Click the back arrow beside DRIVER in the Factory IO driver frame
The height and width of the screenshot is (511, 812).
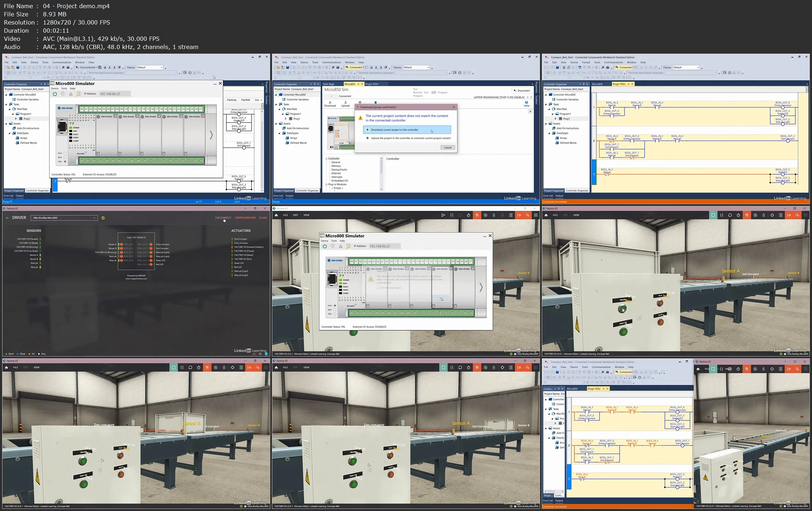(7, 218)
